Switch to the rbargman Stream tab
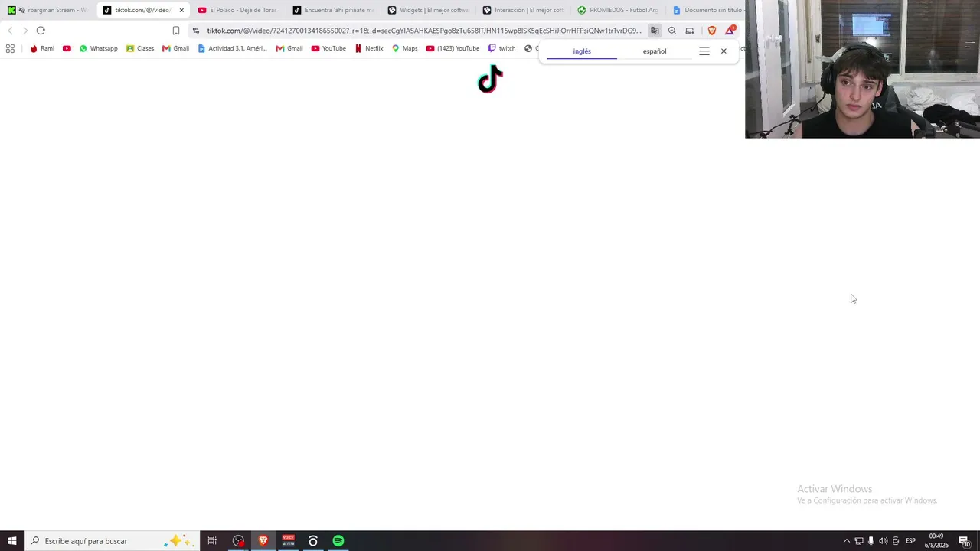Viewport: 980px width, 551px height. coord(47,10)
